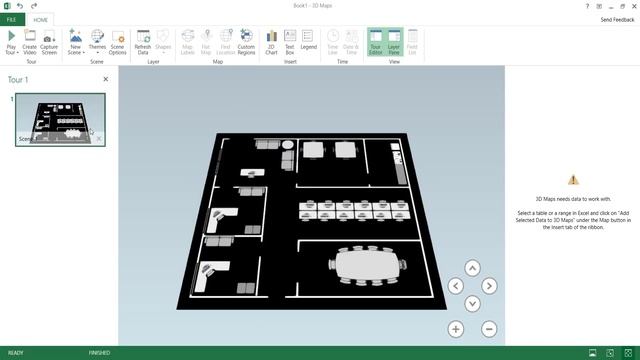The height and width of the screenshot is (360, 640).
Task: Insert a Legend
Action: (308, 40)
